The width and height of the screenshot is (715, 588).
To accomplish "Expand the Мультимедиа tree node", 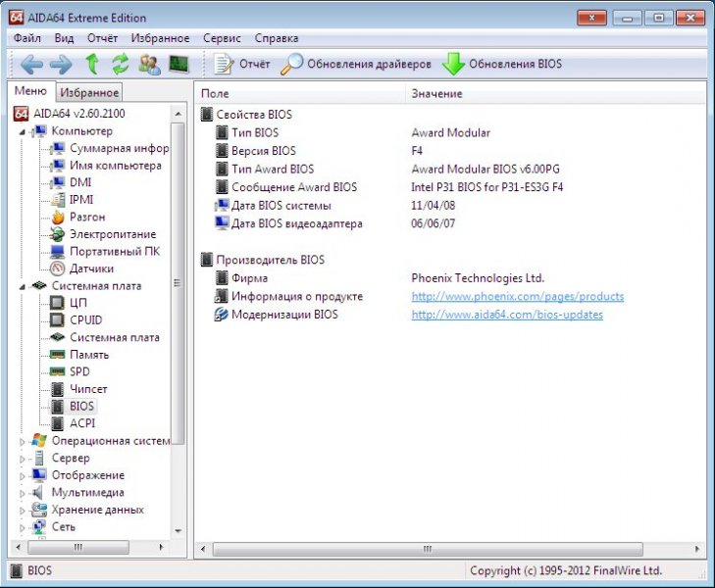I will pyautogui.click(x=24, y=493).
